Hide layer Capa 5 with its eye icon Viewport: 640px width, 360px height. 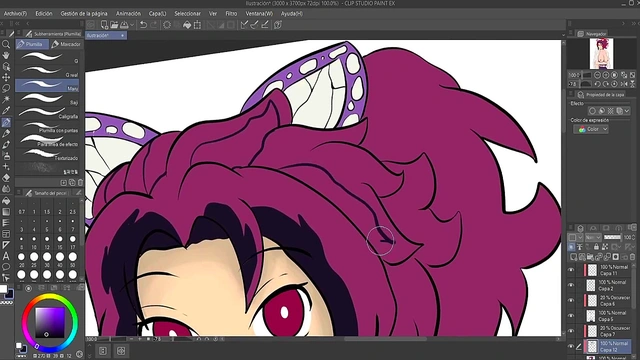[571, 316]
